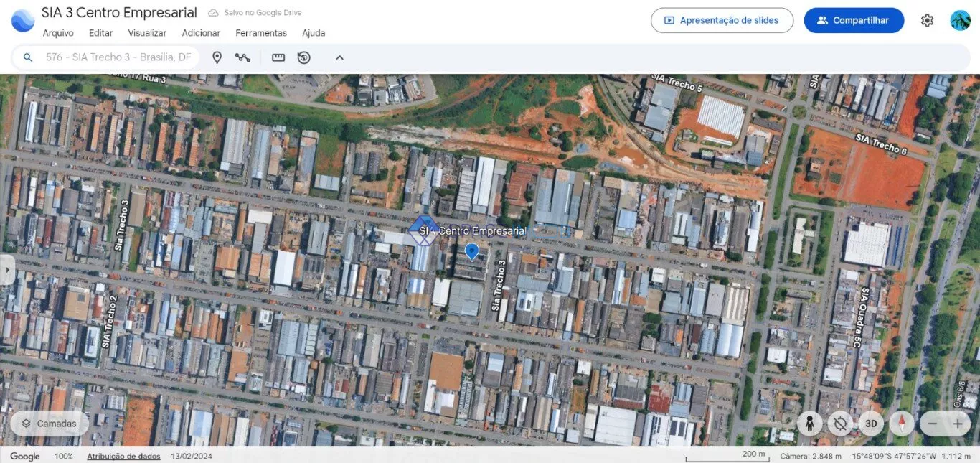Click the Compartilhar button
This screenshot has height=463, width=980.
[854, 20]
